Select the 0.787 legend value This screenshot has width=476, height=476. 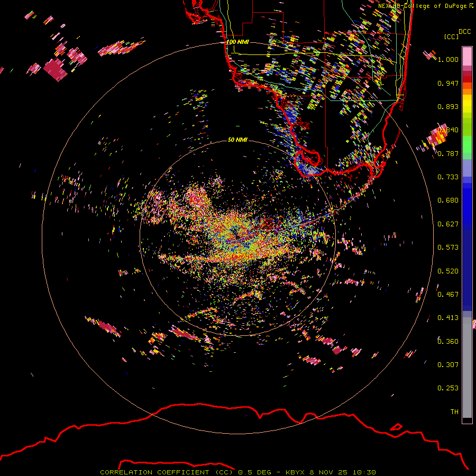[x=448, y=153]
